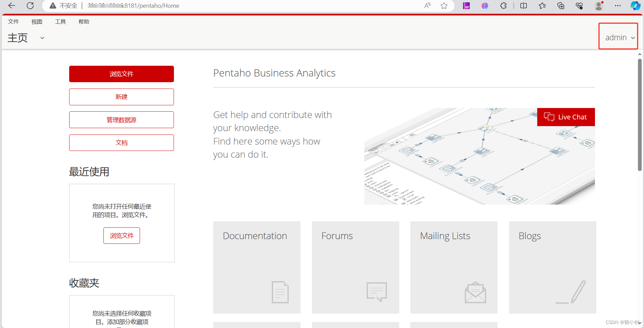Toggle split screen icon in browser toolbar
Image resolution: width=644 pixels, height=328 pixels.
pyautogui.click(x=523, y=6)
